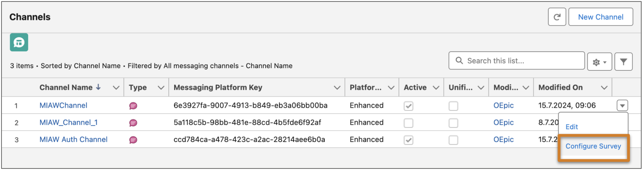This screenshot has width=644, height=171.
Task: Toggle Active checkbox for MIAWChannel row
Action: (408, 106)
